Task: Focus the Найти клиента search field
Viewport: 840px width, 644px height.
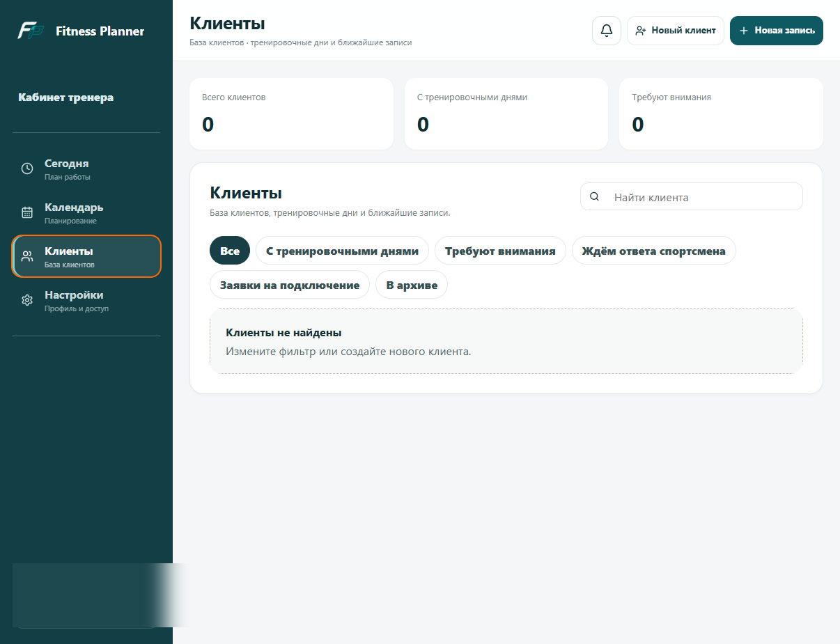Action: pos(692,196)
